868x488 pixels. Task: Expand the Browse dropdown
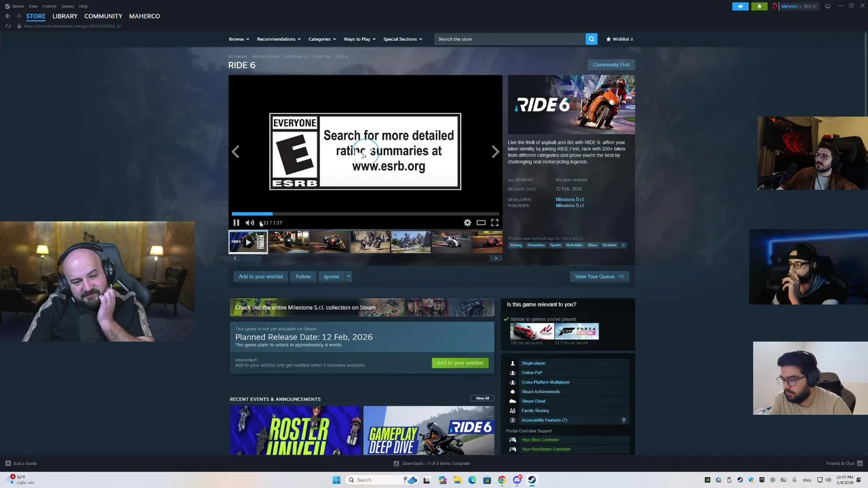coord(239,39)
